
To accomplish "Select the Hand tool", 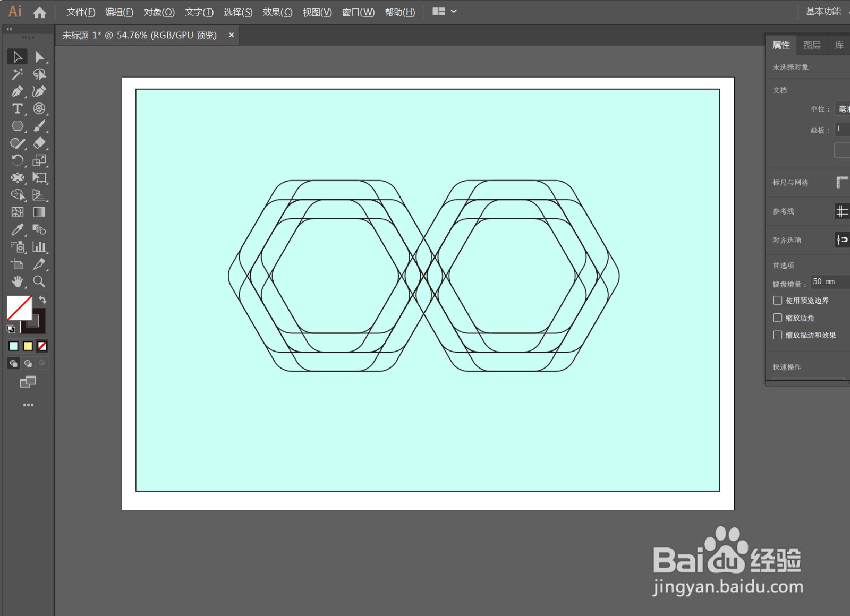I will click(17, 281).
